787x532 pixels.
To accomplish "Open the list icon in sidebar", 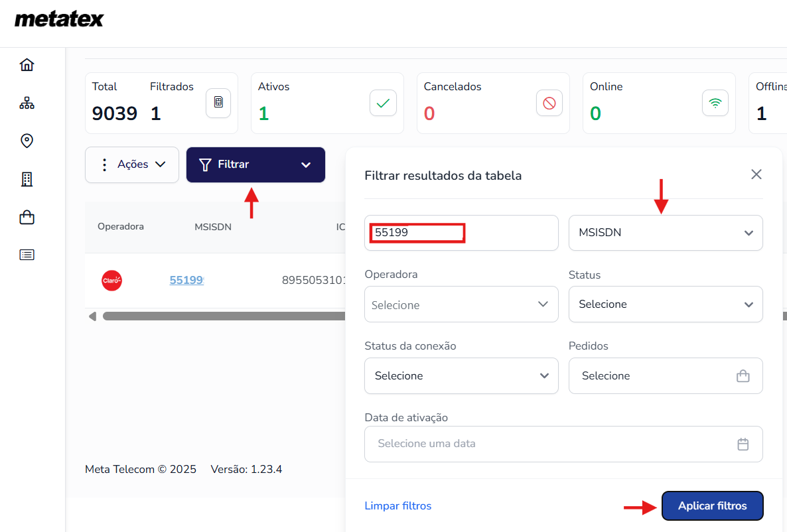I will (x=27, y=255).
